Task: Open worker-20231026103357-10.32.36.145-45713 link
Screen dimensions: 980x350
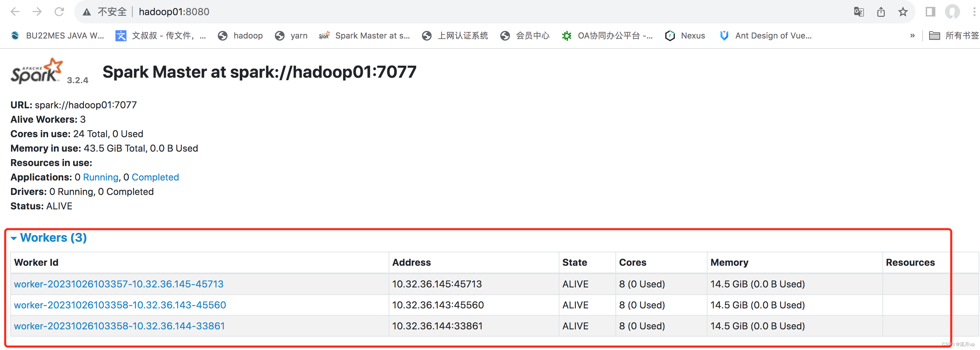Action: click(119, 284)
